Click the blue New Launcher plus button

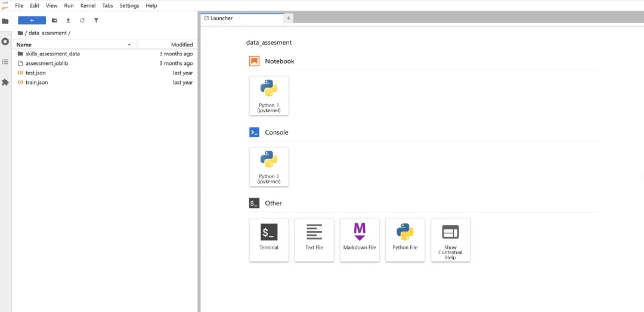(32, 20)
